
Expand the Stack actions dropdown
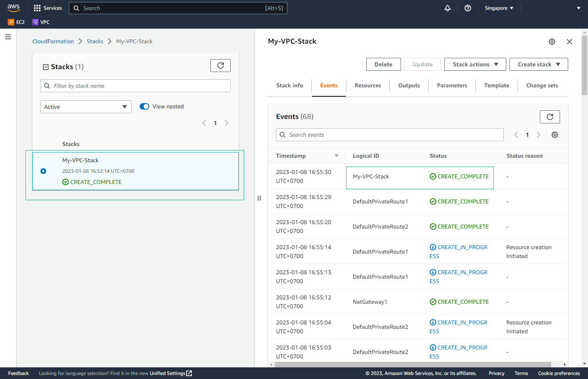(475, 64)
